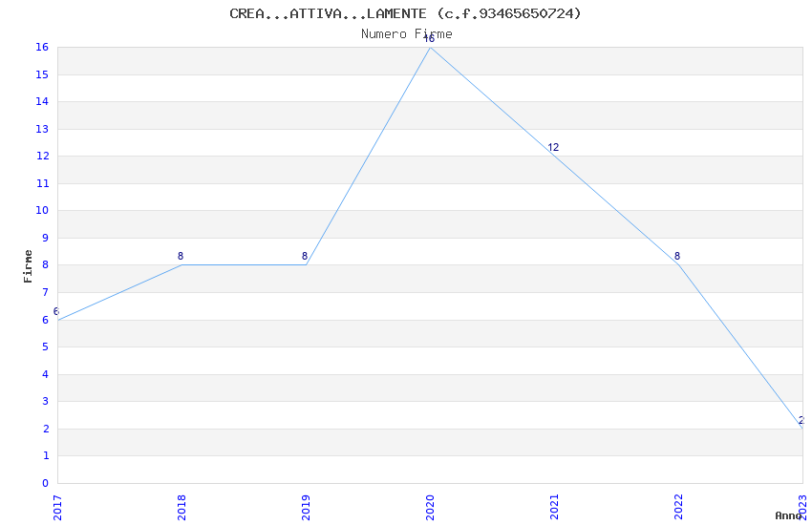Click the chart title CREA...ATTIVA...LAMENTE
Viewport: 812px width, 525px height.
(405, 13)
